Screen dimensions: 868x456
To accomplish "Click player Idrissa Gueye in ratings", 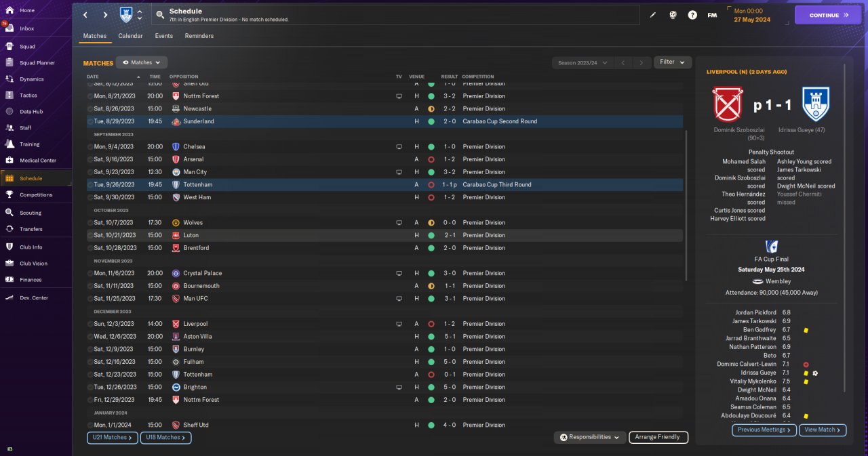I will [x=759, y=373].
